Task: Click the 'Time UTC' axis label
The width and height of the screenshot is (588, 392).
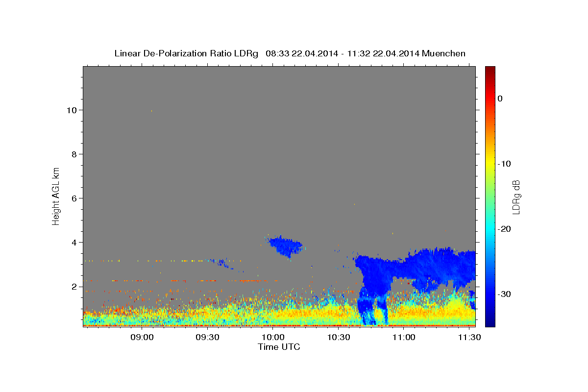Action: click(x=279, y=347)
